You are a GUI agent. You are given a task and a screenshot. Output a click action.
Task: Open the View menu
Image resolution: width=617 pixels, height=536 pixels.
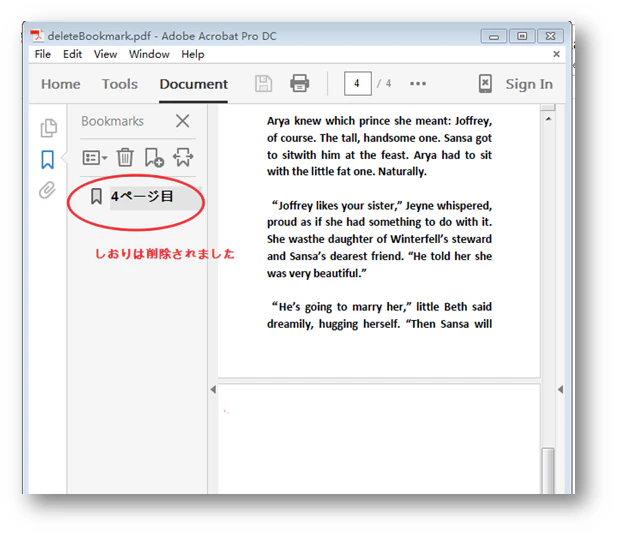pos(105,54)
